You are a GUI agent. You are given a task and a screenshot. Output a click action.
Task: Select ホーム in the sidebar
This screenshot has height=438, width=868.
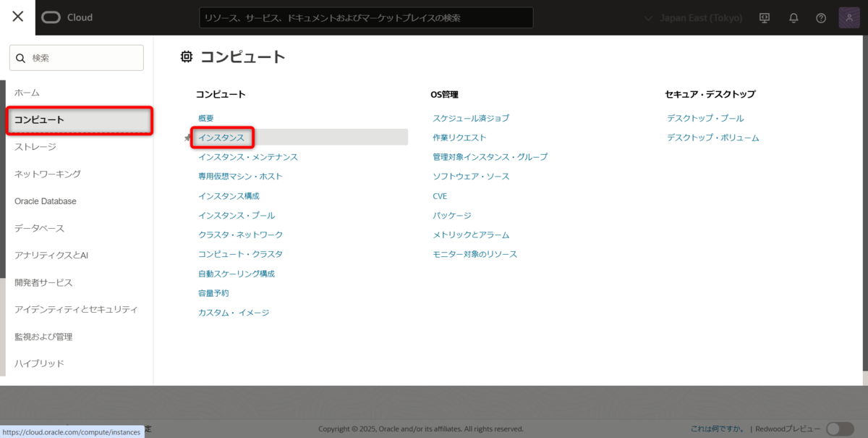point(27,93)
